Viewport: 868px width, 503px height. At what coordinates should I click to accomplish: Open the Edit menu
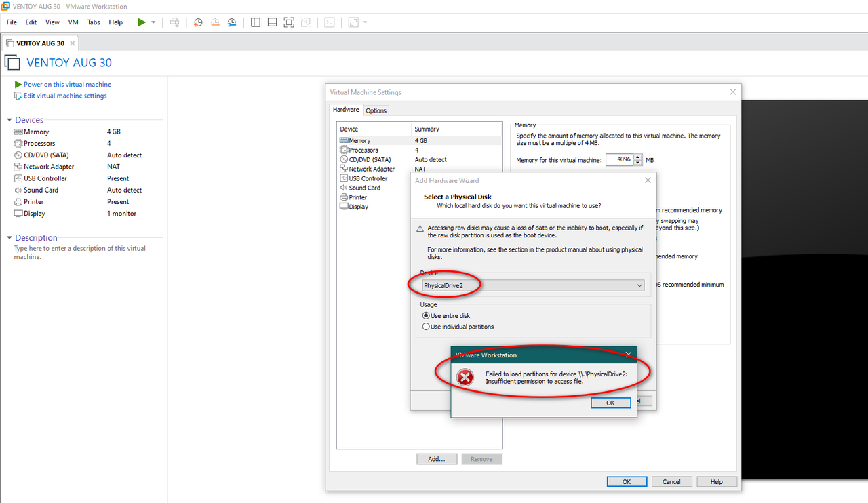(31, 22)
